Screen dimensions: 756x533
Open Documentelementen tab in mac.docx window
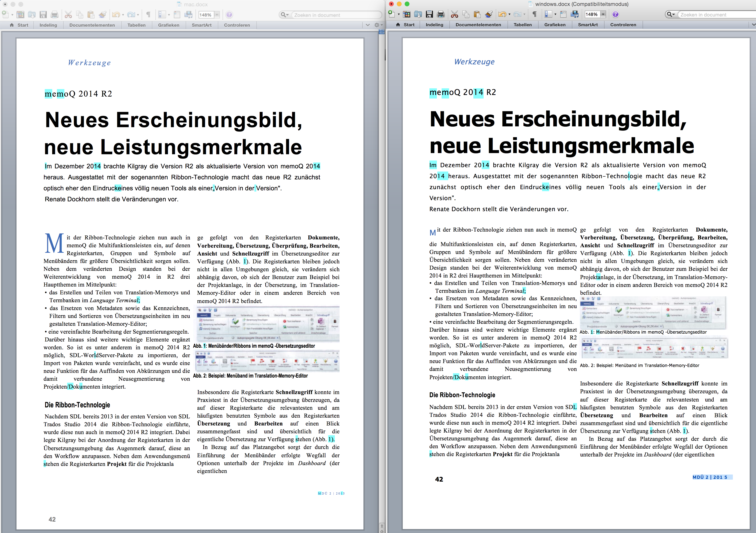[x=92, y=25]
